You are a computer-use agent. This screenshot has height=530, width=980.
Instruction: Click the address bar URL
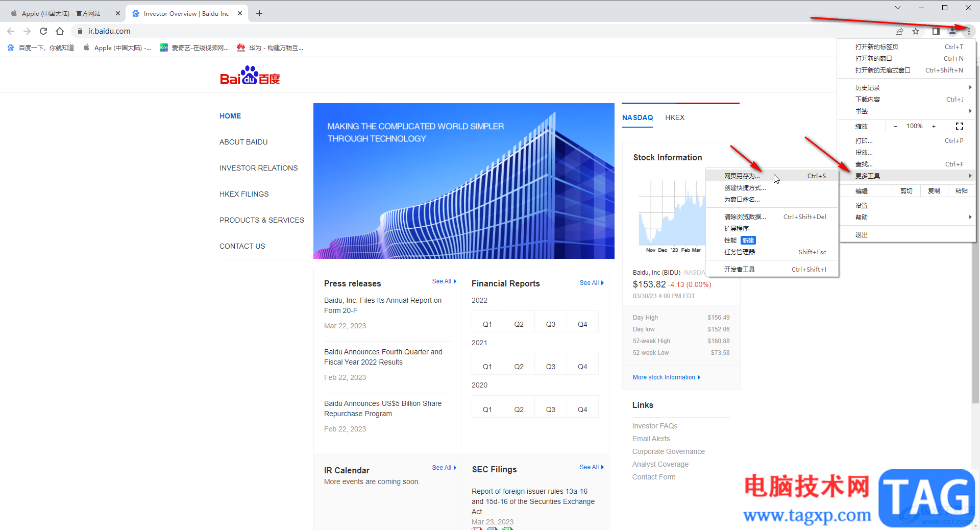pos(109,31)
